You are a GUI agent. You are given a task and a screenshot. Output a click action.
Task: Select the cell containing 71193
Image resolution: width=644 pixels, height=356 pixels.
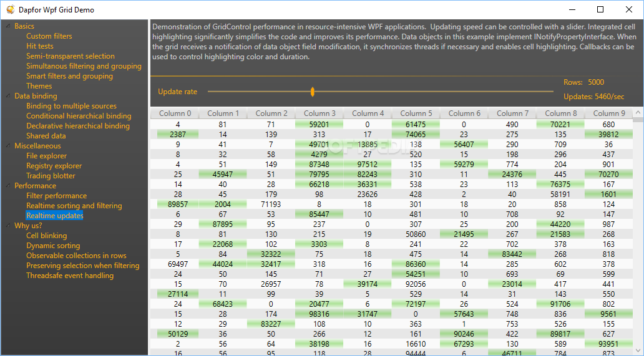coord(271,204)
